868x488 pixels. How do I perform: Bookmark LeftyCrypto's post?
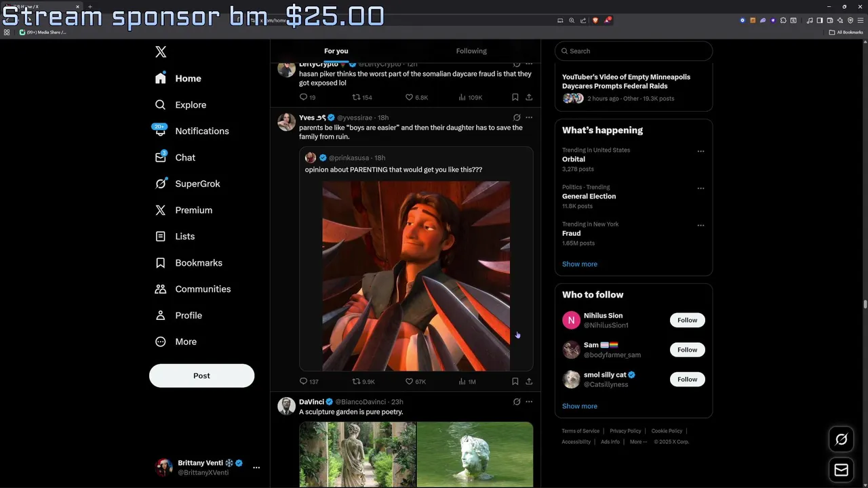point(515,98)
